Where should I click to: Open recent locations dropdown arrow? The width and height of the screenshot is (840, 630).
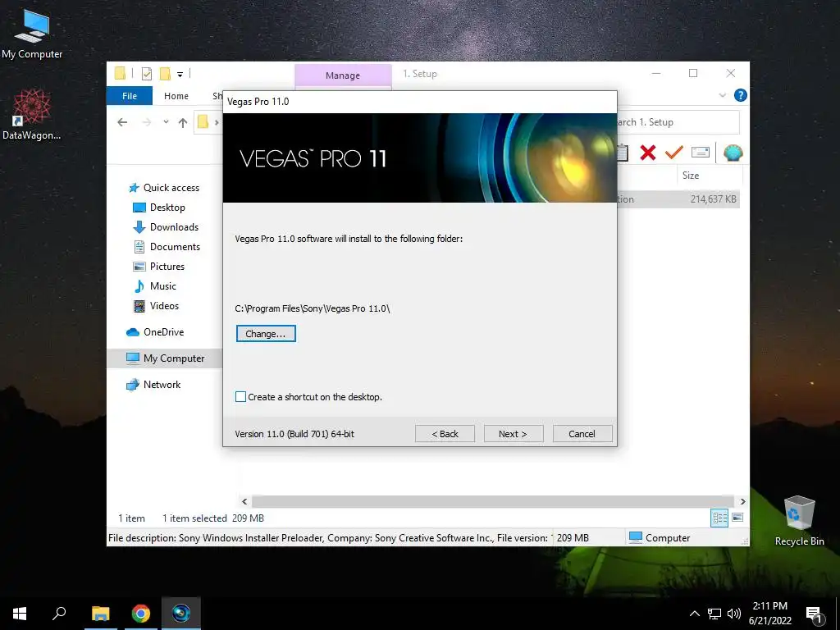[x=166, y=122]
